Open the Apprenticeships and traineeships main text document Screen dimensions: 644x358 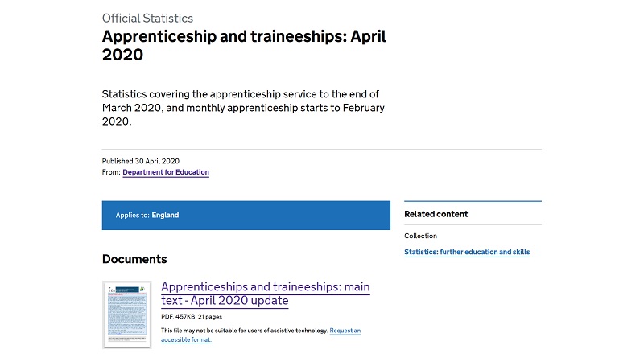tap(266, 294)
